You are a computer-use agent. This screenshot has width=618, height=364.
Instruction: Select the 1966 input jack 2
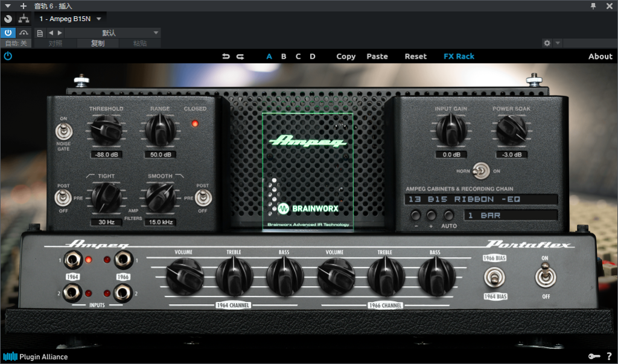[123, 293]
